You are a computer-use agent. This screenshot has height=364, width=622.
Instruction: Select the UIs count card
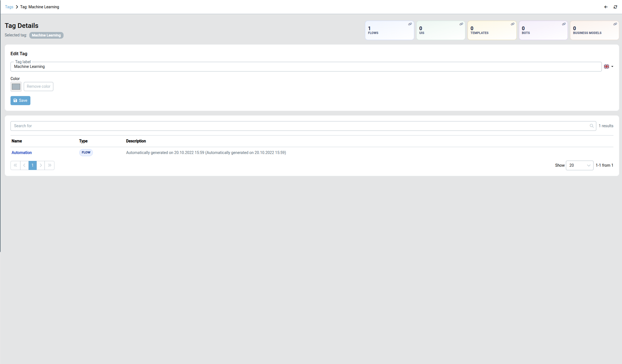(441, 30)
